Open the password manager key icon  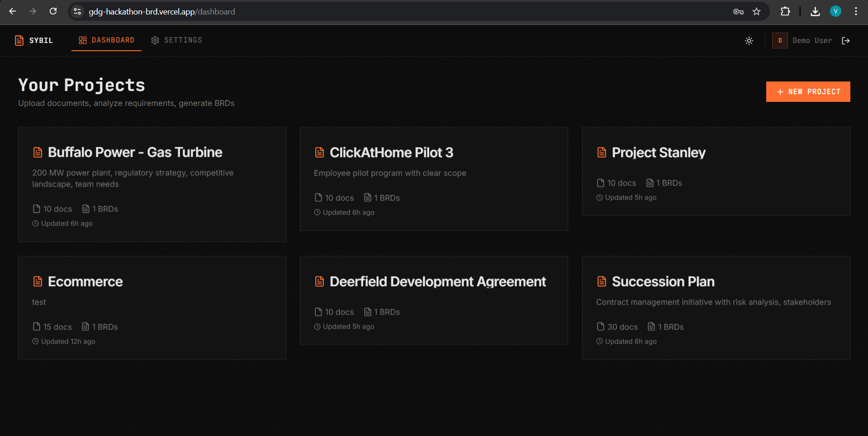pyautogui.click(x=738, y=12)
